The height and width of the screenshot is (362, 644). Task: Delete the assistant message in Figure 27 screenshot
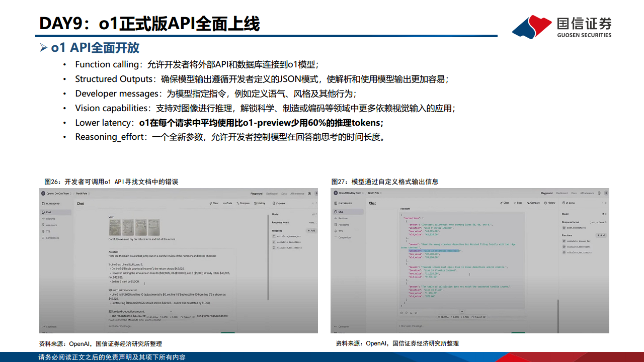401,313
